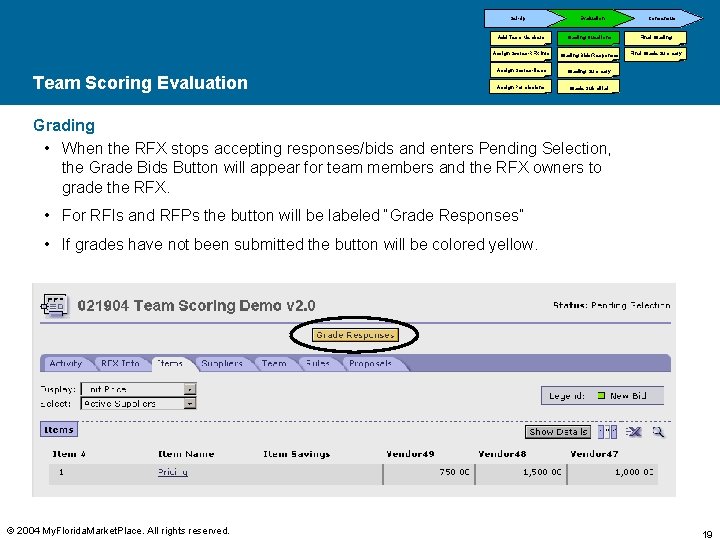This screenshot has width=720, height=540.
Task: Open the Pricing item link
Action: tap(173, 472)
